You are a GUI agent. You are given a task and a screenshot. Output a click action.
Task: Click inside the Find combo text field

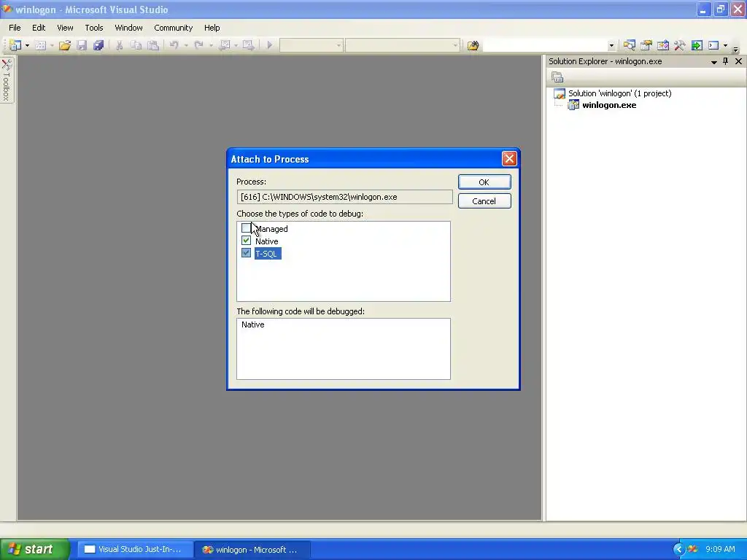(545, 46)
